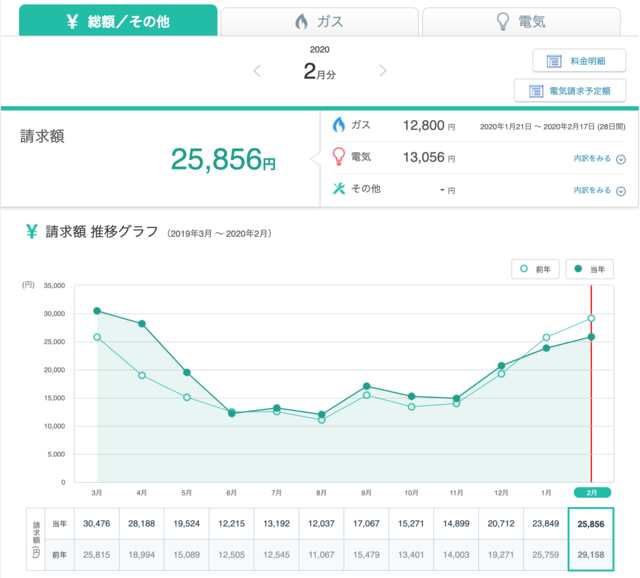Click the 前年 row header in table
This screenshot has height=578, width=640.
tap(60, 555)
